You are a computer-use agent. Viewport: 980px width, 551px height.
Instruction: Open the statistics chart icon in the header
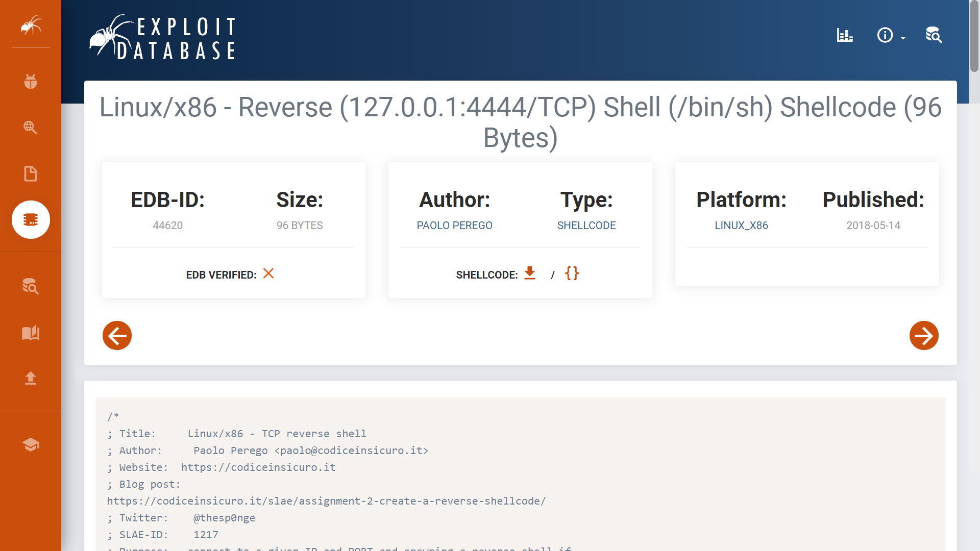[x=845, y=35]
